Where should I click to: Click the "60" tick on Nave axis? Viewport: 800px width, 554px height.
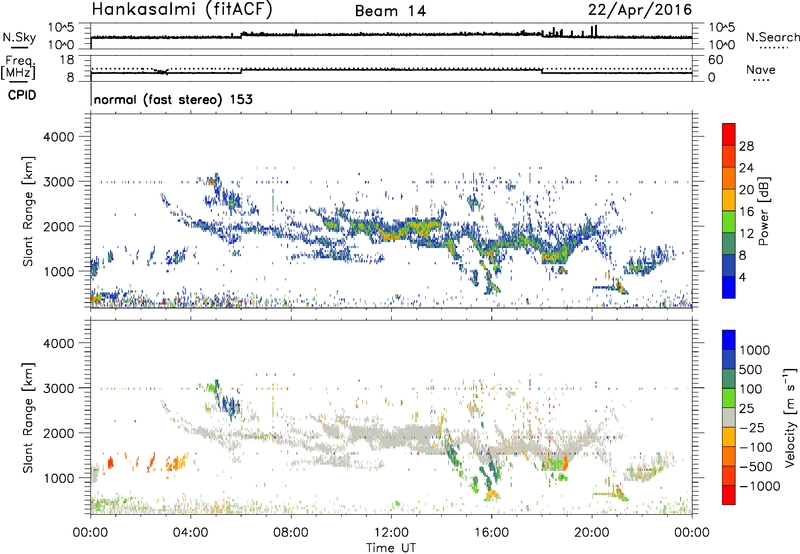tap(715, 60)
